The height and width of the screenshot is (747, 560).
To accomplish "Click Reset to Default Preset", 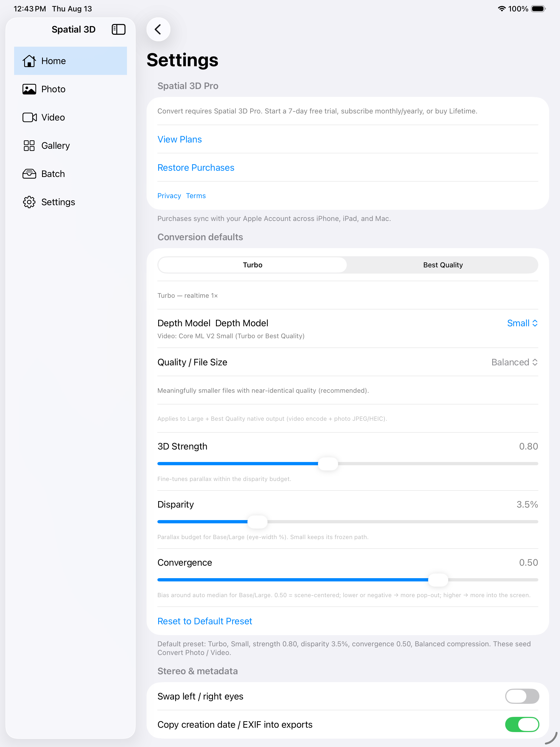I will (205, 621).
